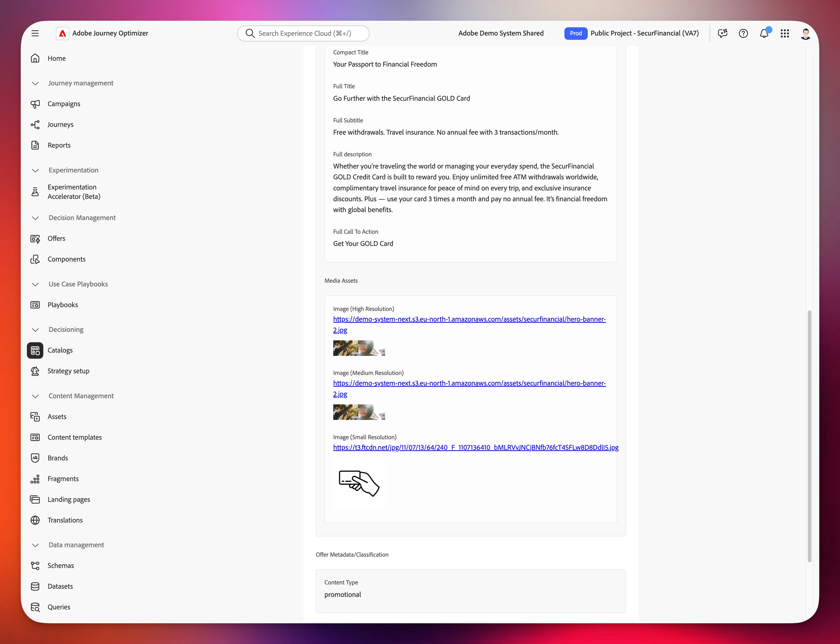Click the page vertical scrollbar
This screenshot has width=840, height=644.
pos(809,436)
